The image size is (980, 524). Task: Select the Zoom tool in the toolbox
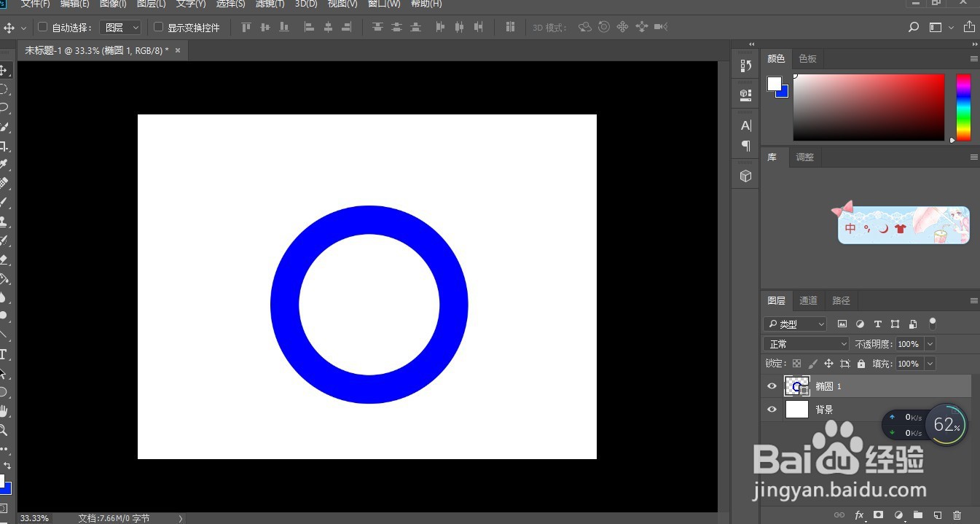[4, 430]
